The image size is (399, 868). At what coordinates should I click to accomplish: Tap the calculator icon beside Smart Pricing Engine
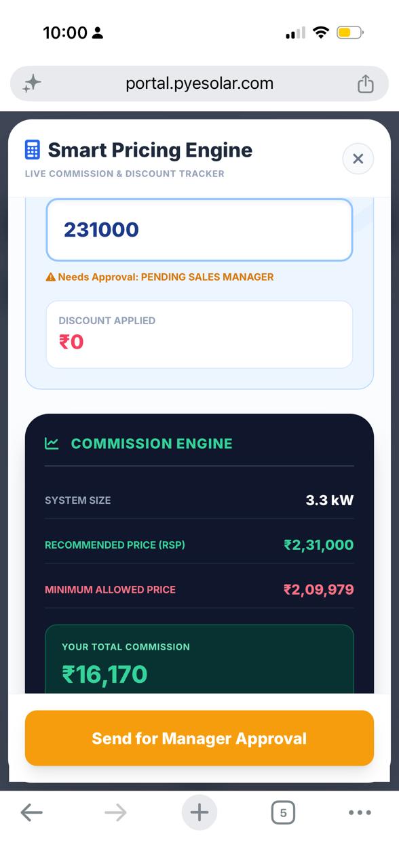pos(32,149)
